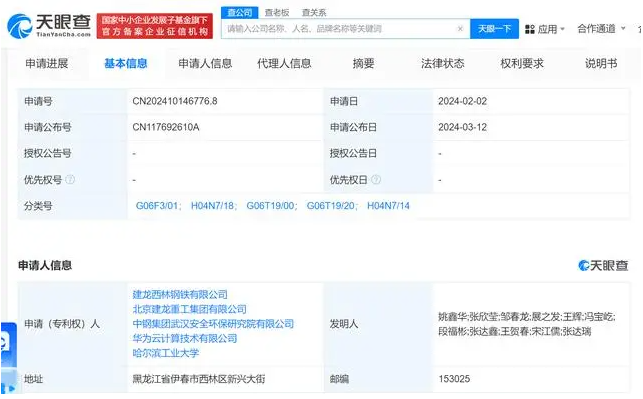Open the 说明书 tab
The height and width of the screenshot is (399, 643).
tap(601, 64)
